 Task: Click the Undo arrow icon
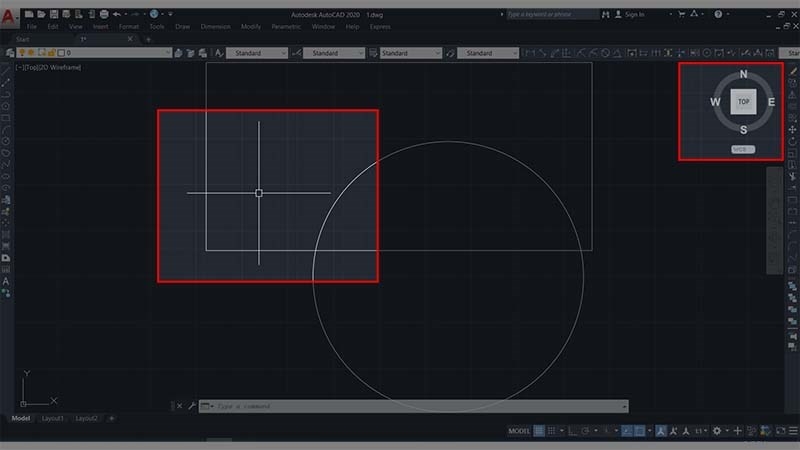coord(117,14)
